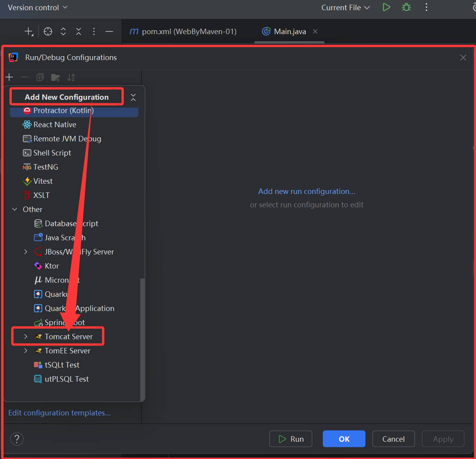
Task: Expand the TomEE Server node
Action: (26, 351)
